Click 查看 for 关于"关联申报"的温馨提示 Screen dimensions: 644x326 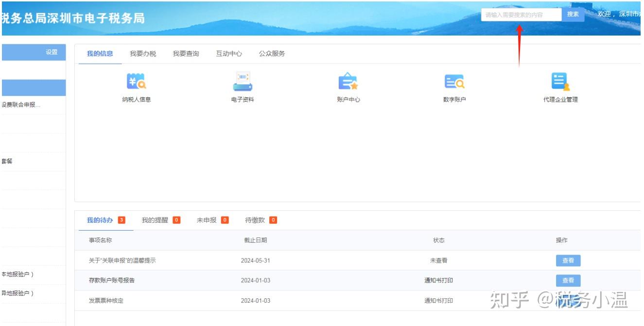pos(568,260)
